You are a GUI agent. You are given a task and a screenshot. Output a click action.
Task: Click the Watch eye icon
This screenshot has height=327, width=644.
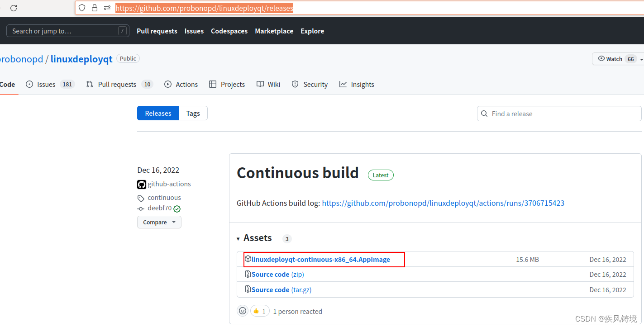[601, 58]
